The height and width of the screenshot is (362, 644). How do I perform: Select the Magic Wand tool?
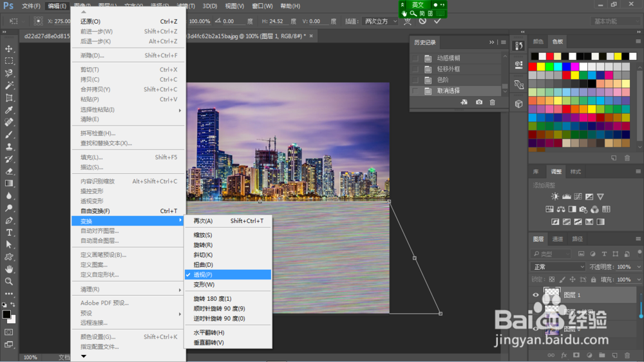(8, 86)
